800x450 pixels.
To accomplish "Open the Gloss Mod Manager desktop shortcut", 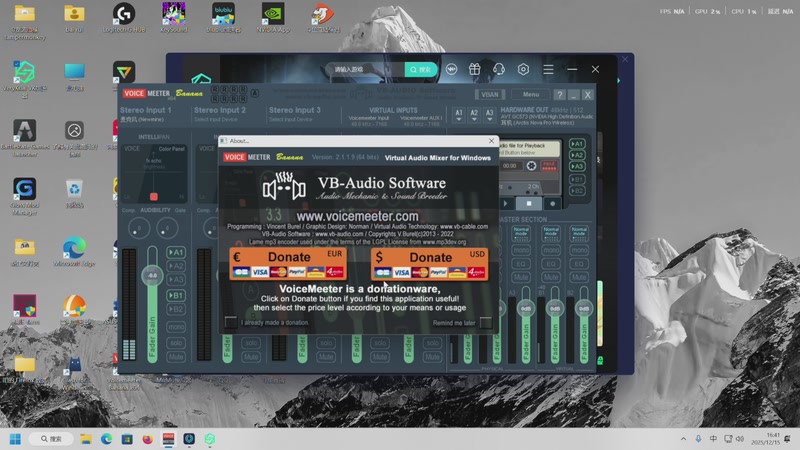I will pos(24,196).
